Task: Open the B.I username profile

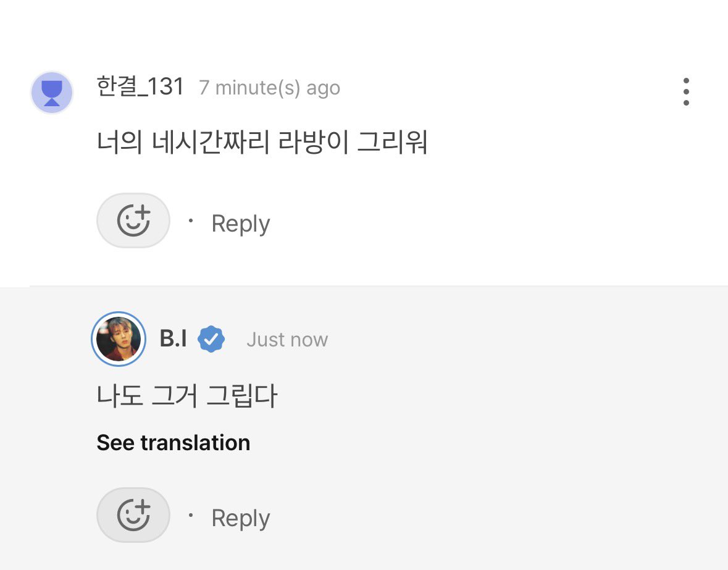Action: coord(173,338)
